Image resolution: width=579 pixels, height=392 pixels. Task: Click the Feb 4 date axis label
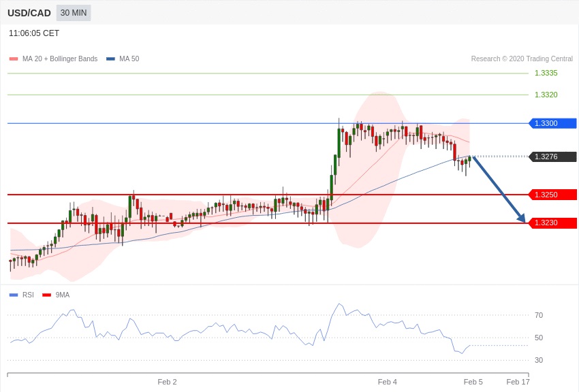point(388,382)
